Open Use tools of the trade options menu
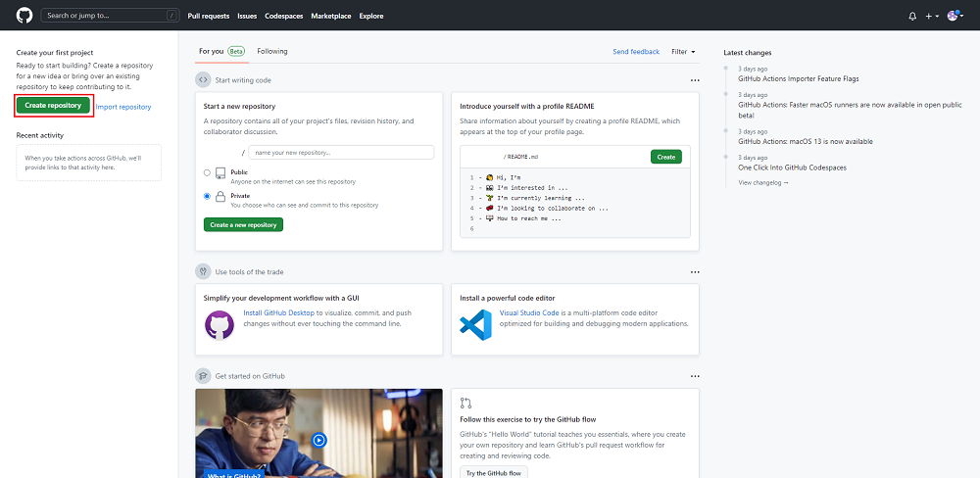980x478 pixels. click(x=695, y=271)
